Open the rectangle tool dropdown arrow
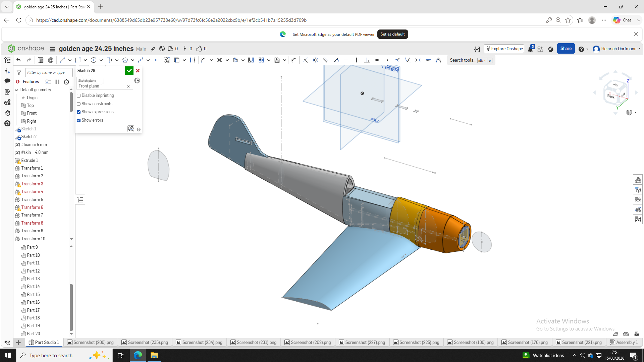Image resolution: width=644 pixels, height=362 pixels. [x=85, y=60]
